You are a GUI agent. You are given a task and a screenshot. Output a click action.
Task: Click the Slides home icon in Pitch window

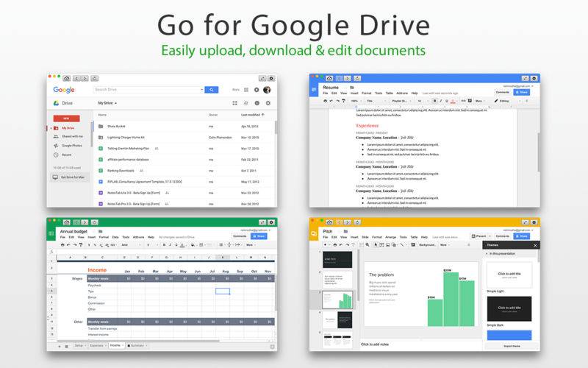click(x=314, y=233)
